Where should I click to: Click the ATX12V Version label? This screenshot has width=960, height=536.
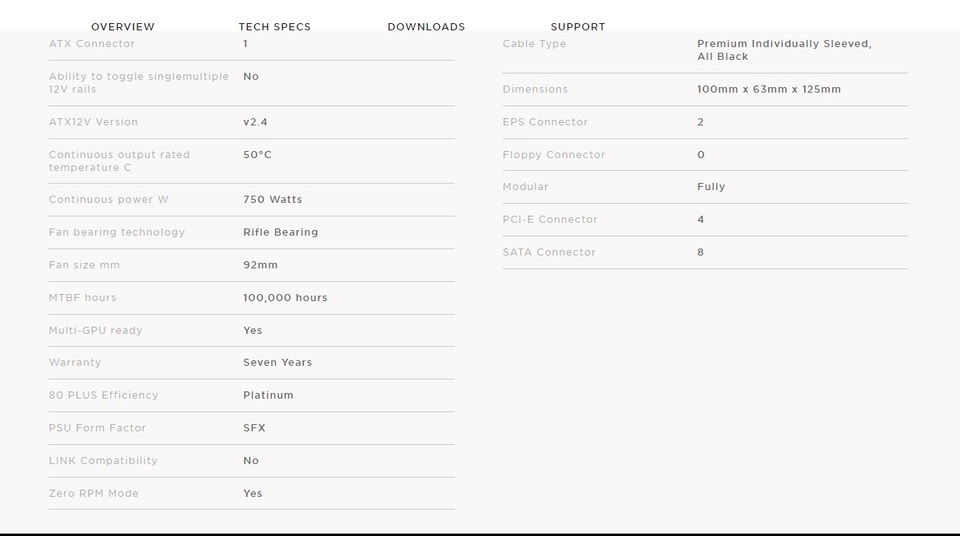click(94, 122)
